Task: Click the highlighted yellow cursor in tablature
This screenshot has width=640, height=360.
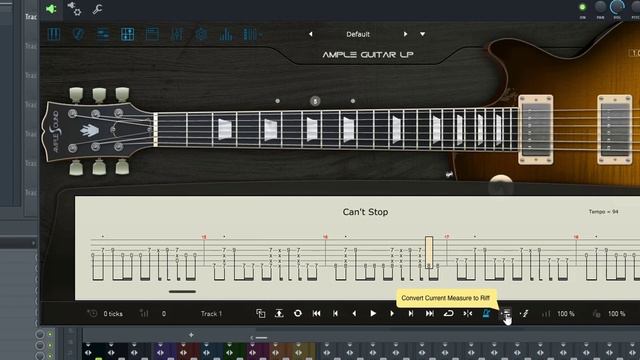Action: [x=429, y=252]
